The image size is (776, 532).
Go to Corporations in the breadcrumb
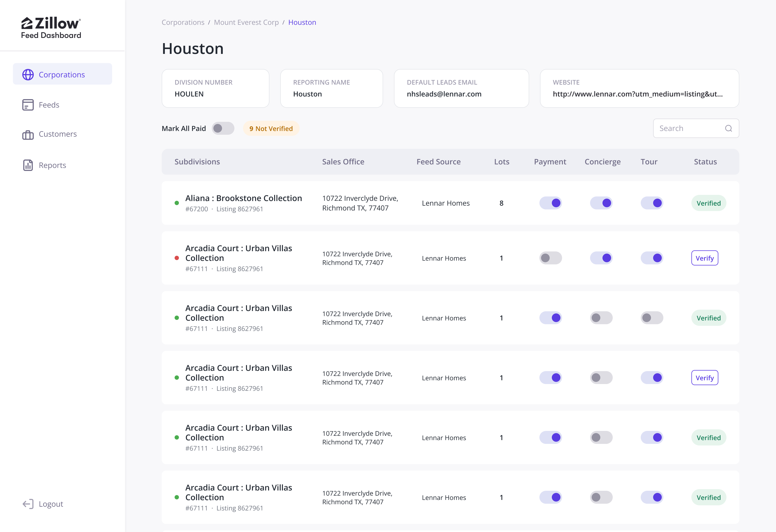coord(183,22)
